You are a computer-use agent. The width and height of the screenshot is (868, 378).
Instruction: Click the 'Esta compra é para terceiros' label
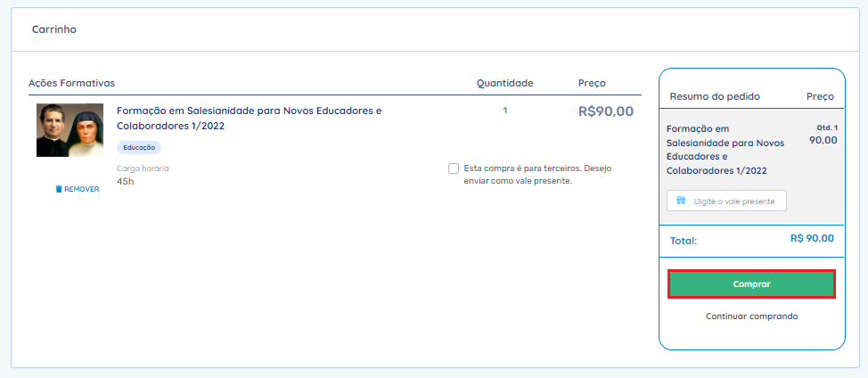(537, 174)
